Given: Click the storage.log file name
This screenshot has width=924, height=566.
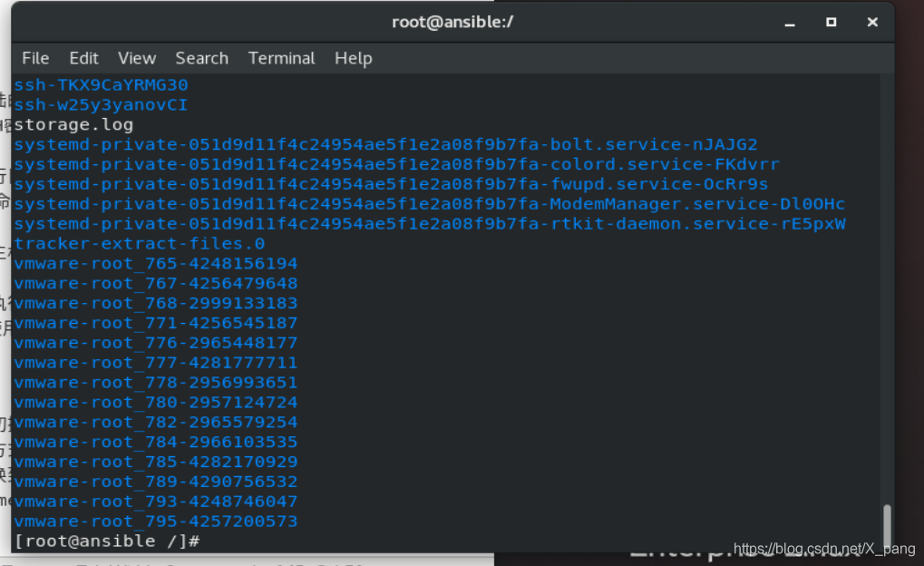Looking at the screenshot, I should 73,125.
